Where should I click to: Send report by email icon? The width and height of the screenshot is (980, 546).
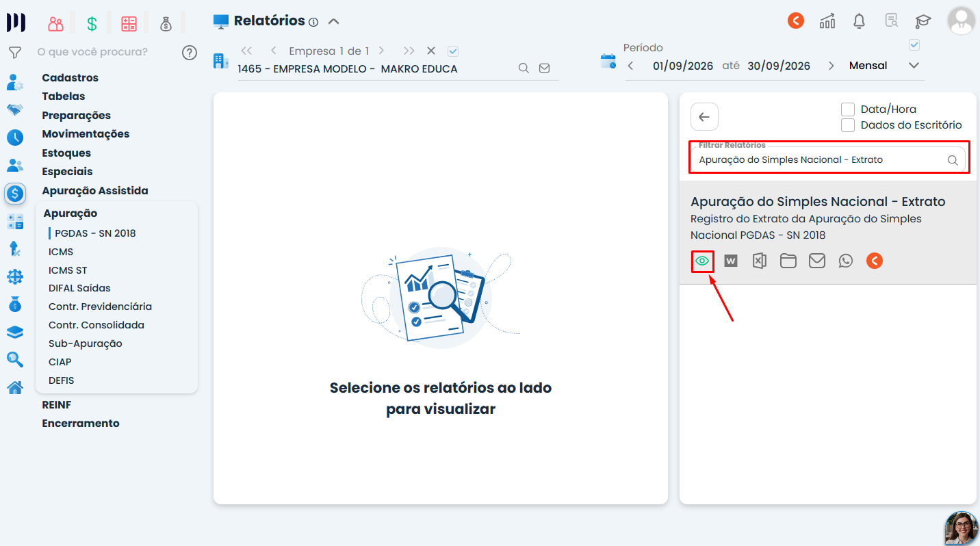pos(817,261)
